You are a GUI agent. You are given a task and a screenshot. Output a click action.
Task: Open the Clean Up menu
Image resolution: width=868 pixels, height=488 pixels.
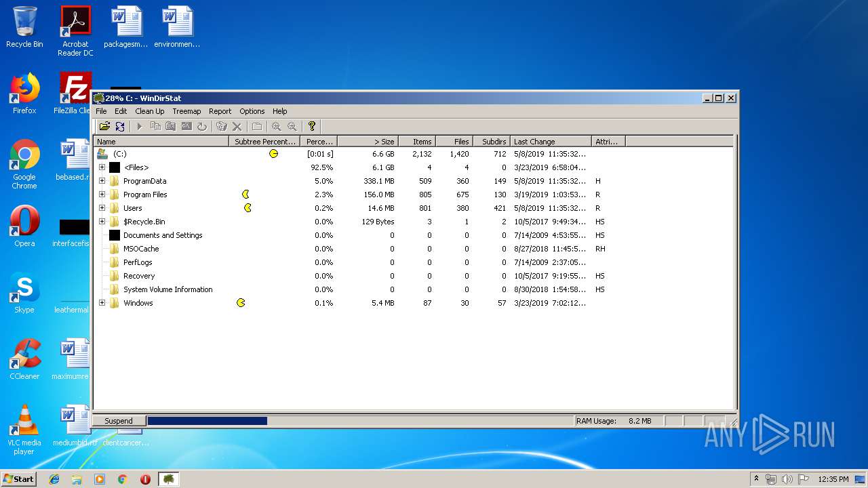tap(149, 111)
